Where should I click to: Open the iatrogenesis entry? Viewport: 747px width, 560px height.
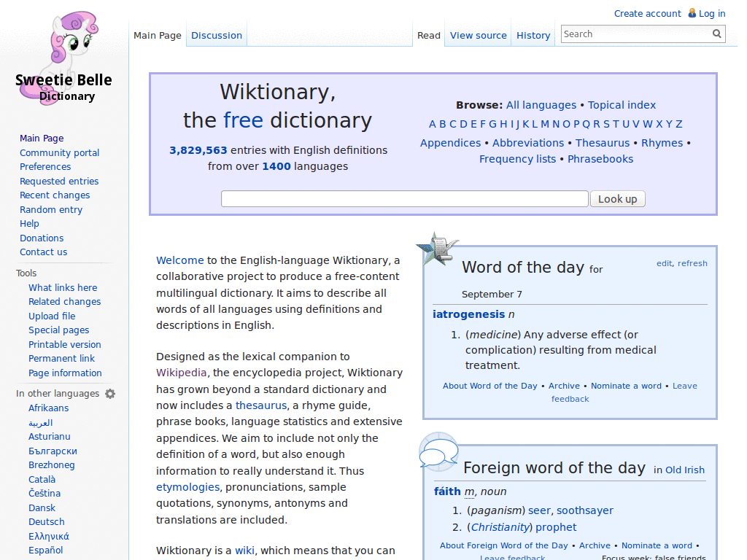point(469,314)
